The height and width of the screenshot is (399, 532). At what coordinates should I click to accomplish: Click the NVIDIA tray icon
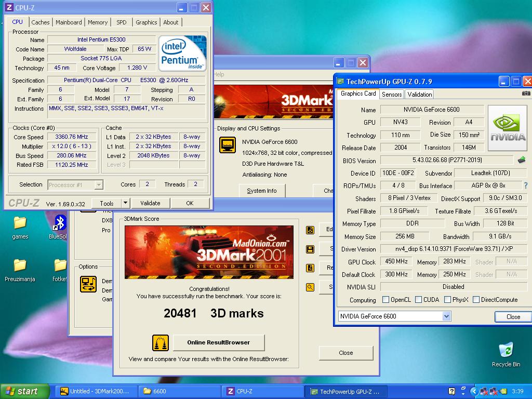503,391
